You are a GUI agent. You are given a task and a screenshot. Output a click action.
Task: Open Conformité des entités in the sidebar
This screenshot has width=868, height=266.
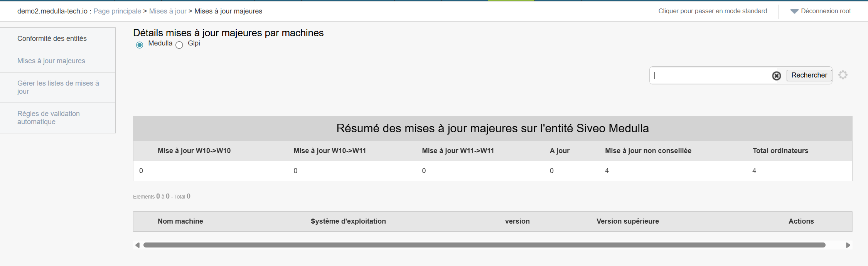52,39
